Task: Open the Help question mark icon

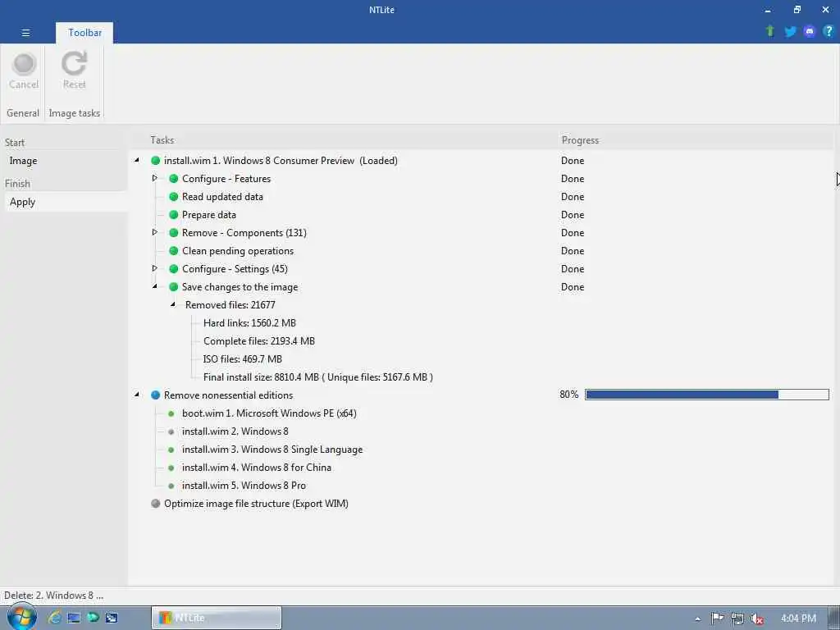Action: (829, 31)
